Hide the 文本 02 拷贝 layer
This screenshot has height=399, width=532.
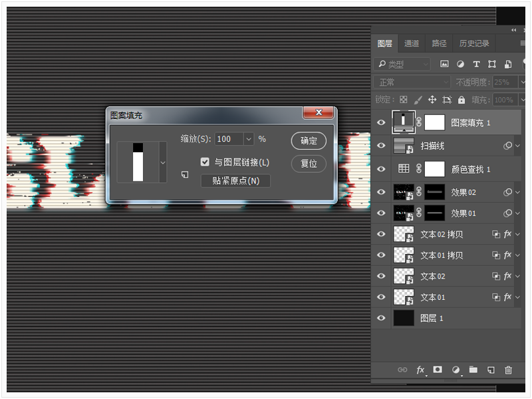pos(381,234)
